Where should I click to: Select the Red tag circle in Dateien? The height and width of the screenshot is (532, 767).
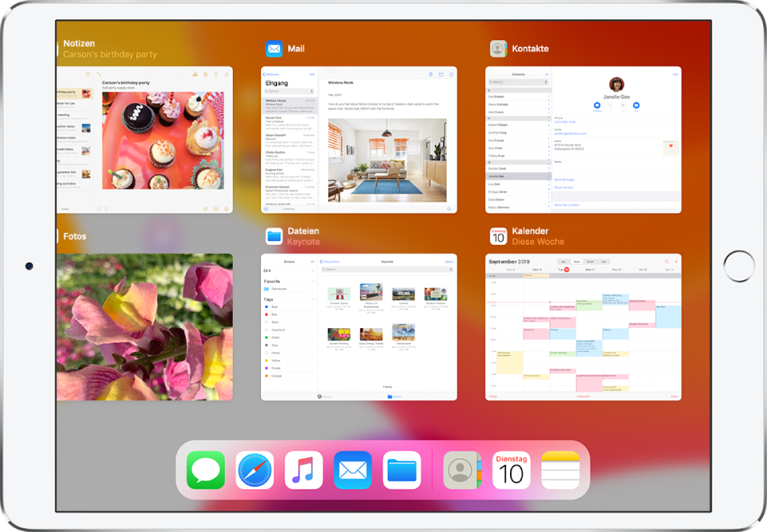(x=267, y=314)
